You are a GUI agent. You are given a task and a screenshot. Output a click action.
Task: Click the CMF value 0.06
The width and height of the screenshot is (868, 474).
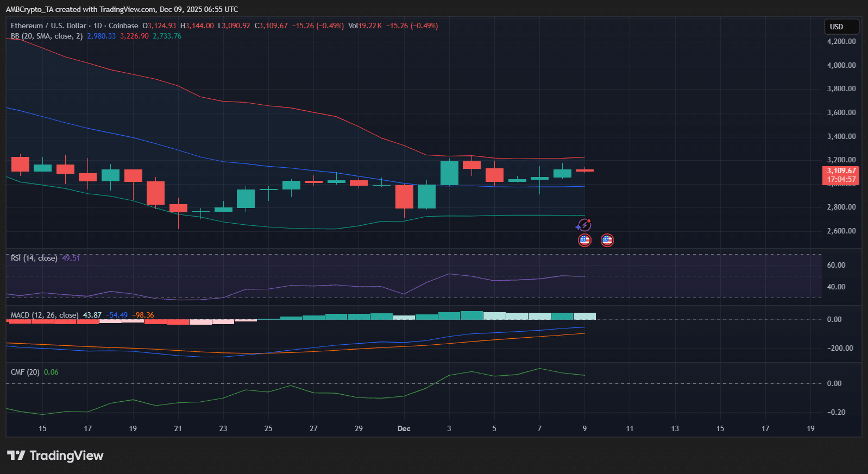(x=51, y=372)
